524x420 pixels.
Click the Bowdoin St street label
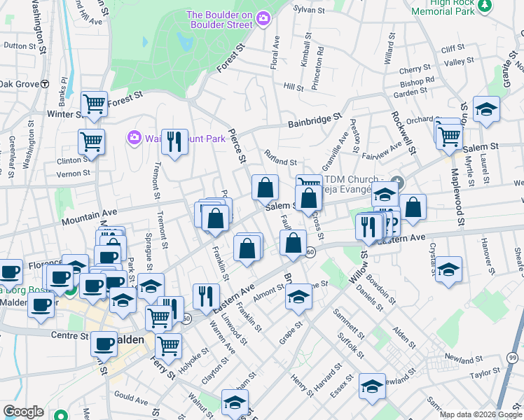click(x=380, y=290)
